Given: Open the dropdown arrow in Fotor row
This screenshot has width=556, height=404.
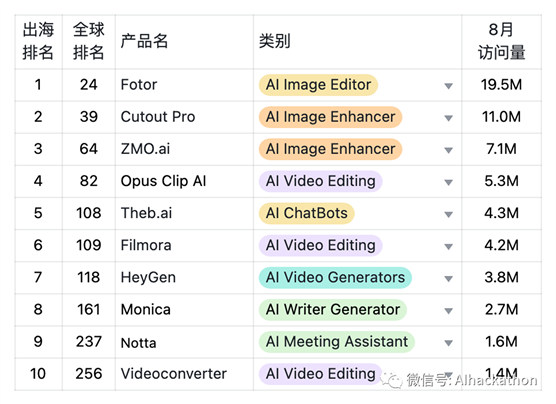Looking at the screenshot, I should [x=449, y=86].
